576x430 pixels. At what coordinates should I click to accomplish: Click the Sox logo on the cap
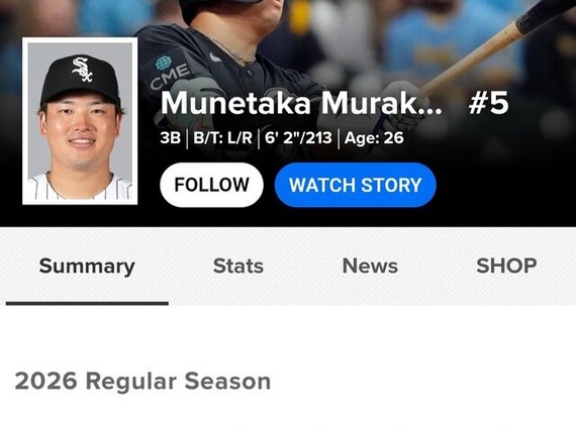(x=82, y=69)
